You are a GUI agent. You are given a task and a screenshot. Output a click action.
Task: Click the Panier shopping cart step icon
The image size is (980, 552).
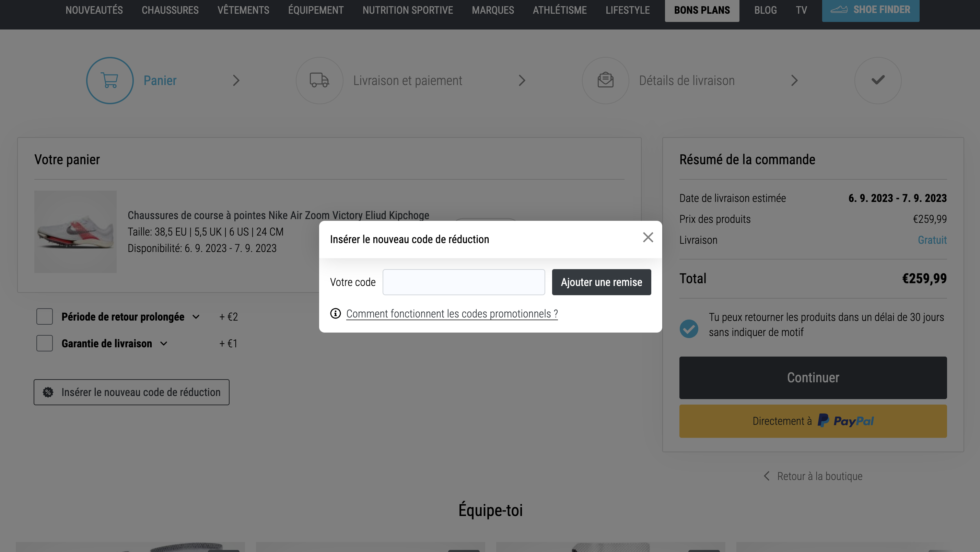pyautogui.click(x=109, y=80)
